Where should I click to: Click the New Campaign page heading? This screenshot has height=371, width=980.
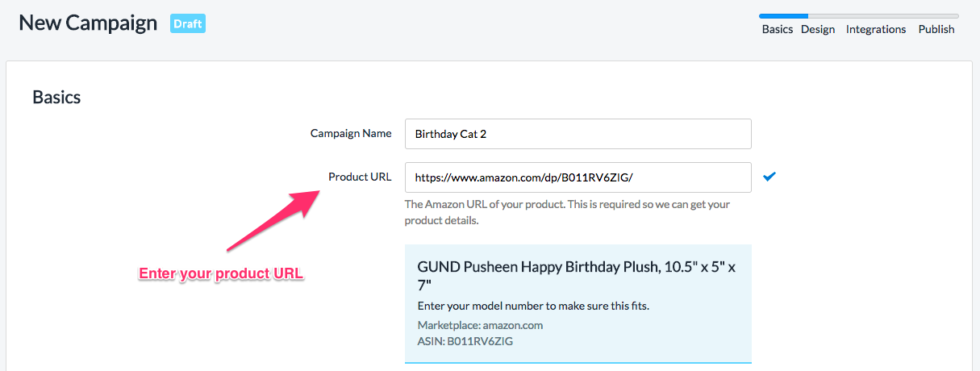pos(88,23)
